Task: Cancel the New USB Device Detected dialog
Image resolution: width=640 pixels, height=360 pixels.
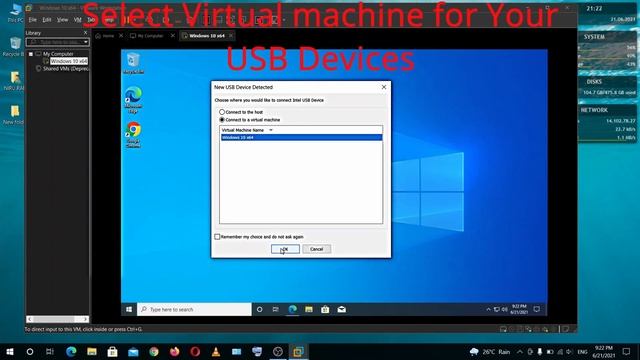Action: point(316,249)
